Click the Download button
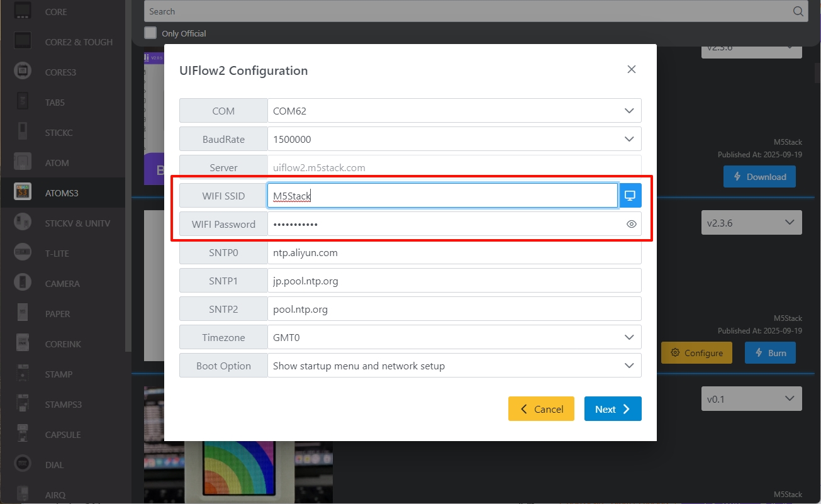 tap(759, 177)
